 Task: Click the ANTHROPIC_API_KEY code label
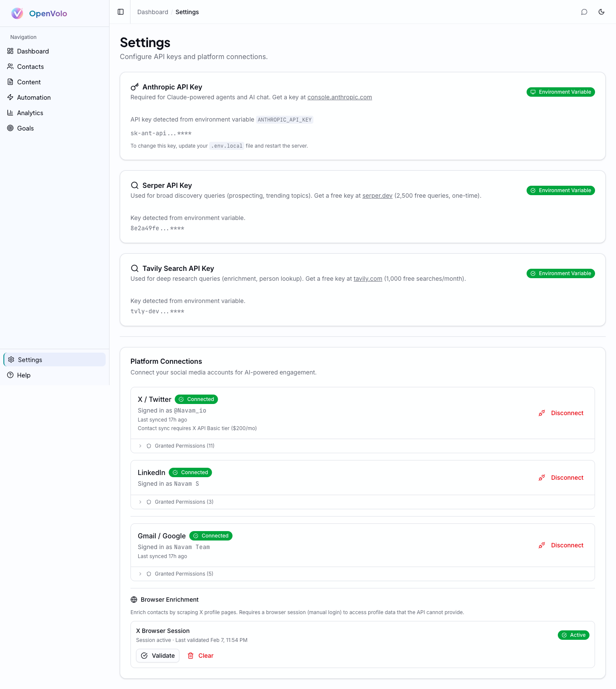pyautogui.click(x=284, y=120)
